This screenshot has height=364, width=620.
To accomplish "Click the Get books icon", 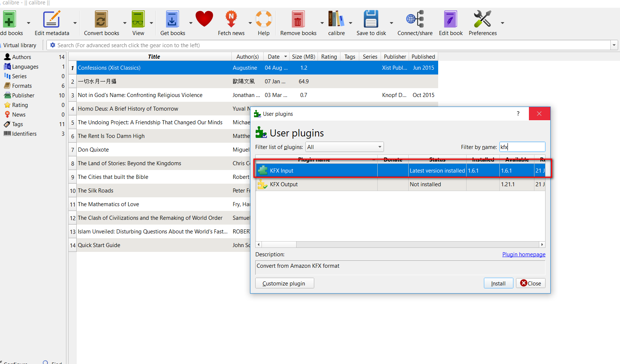I will [172, 19].
